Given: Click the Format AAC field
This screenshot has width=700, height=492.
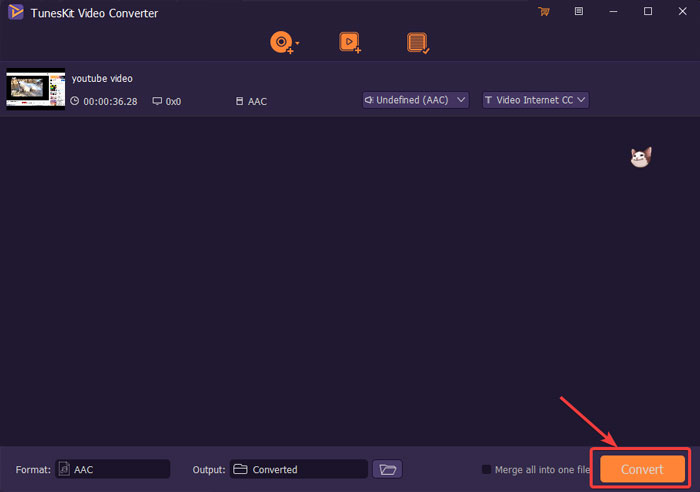Looking at the screenshot, I should [113, 469].
